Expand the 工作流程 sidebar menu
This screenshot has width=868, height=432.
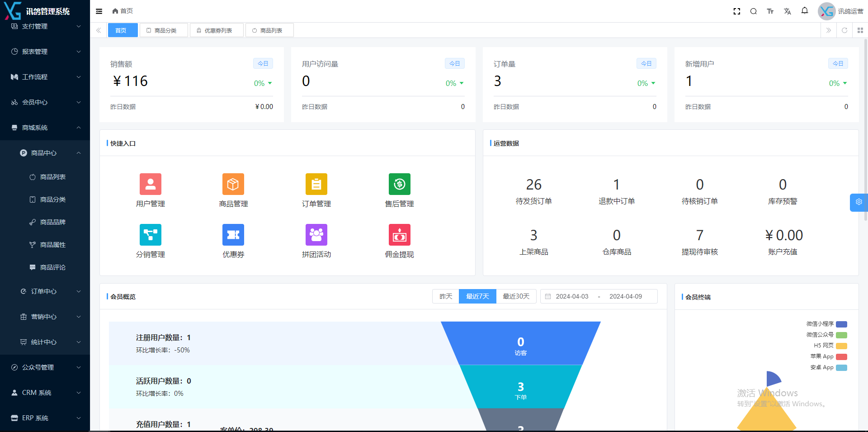click(x=45, y=77)
